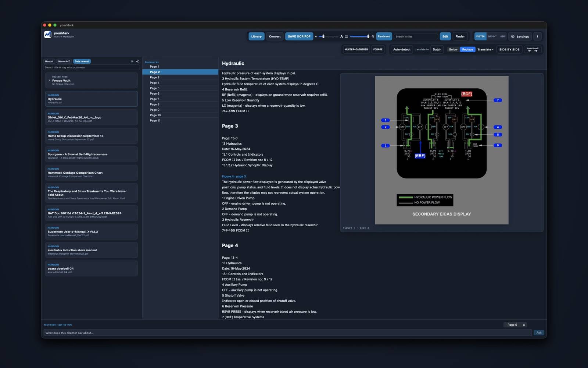Click the Ask button
The height and width of the screenshot is (368, 588).
point(539,333)
